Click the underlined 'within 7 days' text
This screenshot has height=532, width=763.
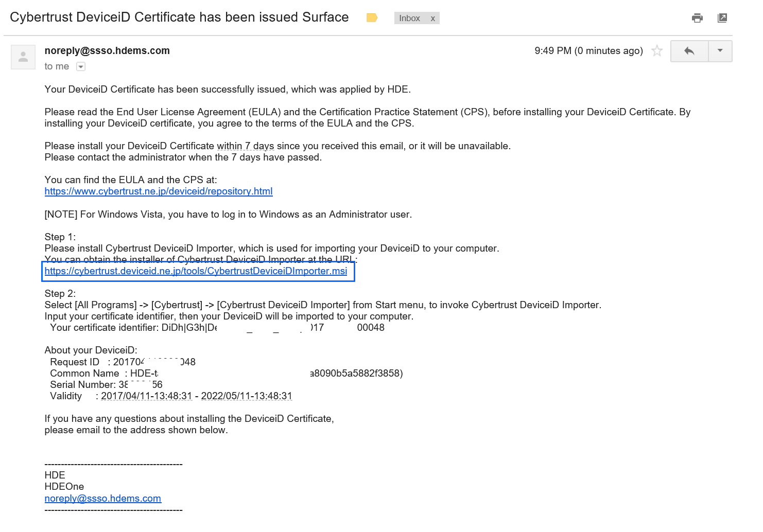point(246,146)
